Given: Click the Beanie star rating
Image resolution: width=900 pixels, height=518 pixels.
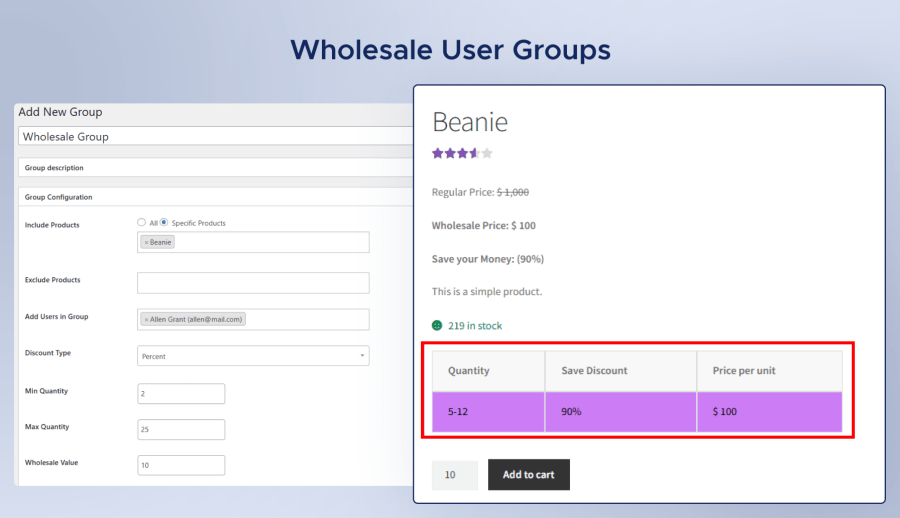Looking at the screenshot, I should (x=462, y=153).
